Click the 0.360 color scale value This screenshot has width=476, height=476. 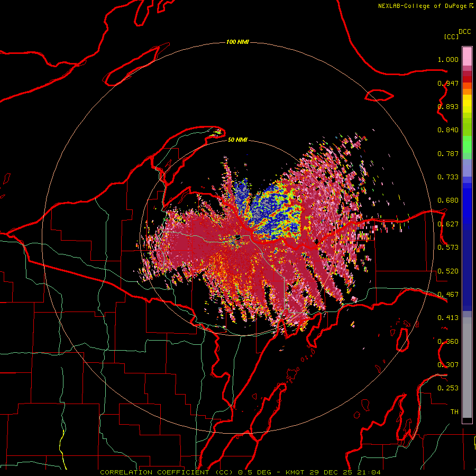click(448, 342)
